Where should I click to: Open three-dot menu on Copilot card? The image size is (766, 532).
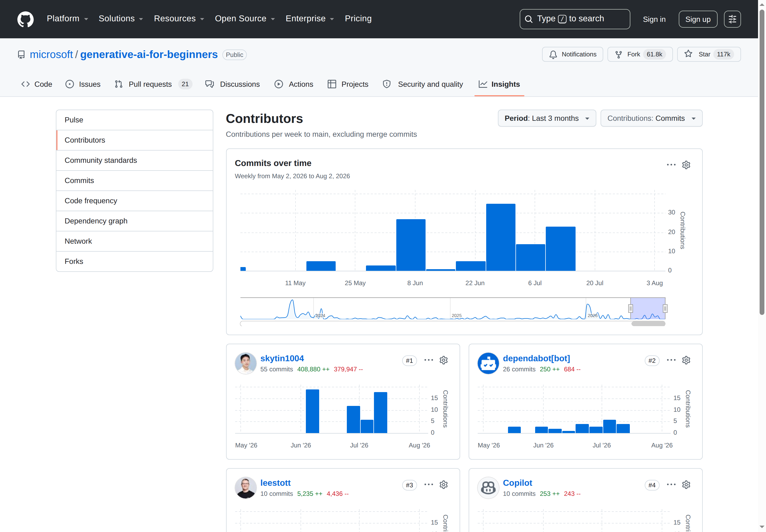coord(671,484)
